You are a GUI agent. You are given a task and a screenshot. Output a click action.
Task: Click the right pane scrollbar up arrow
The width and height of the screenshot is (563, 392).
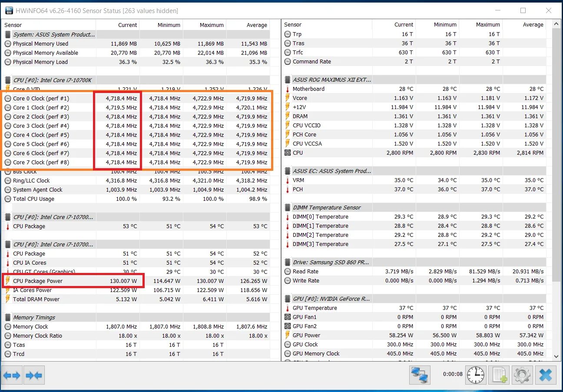556,24
